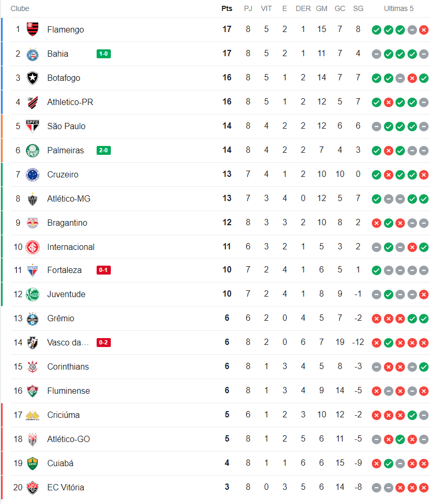438x504 pixels.
Task: Click the Palmeiras green crest icon
Action: [33, 150]
